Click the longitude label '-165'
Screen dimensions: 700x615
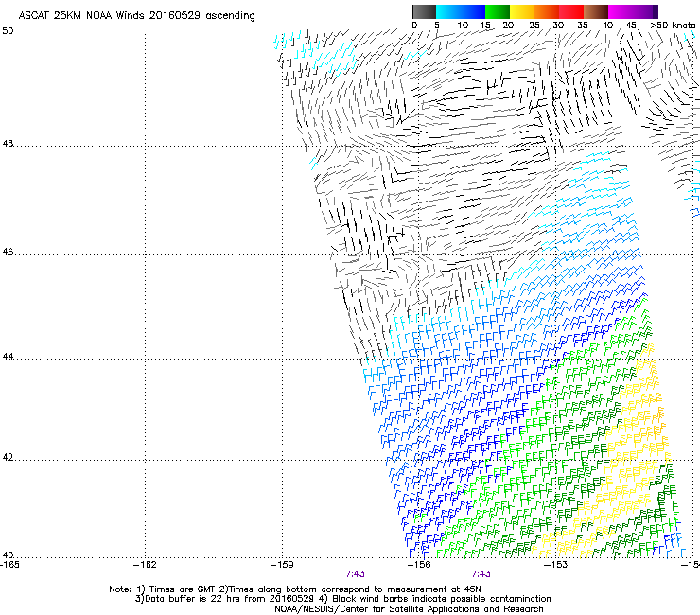tap(9, 565)
